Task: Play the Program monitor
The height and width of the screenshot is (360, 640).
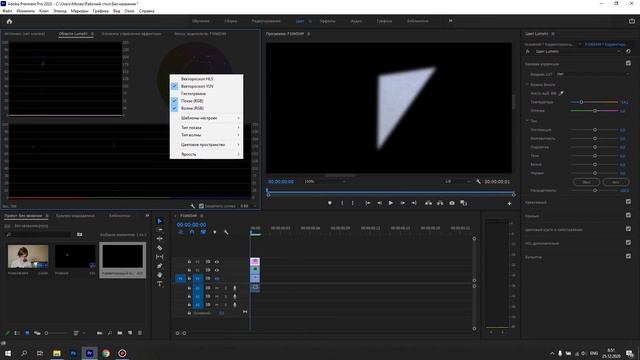Action: click(x=391, y=203)
